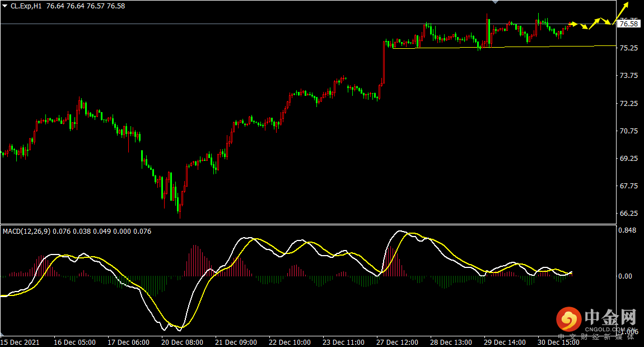Open the dropdown triangle beside CL.Exp,H1
The image size is (644, 347).
click(x=5, y=6)
